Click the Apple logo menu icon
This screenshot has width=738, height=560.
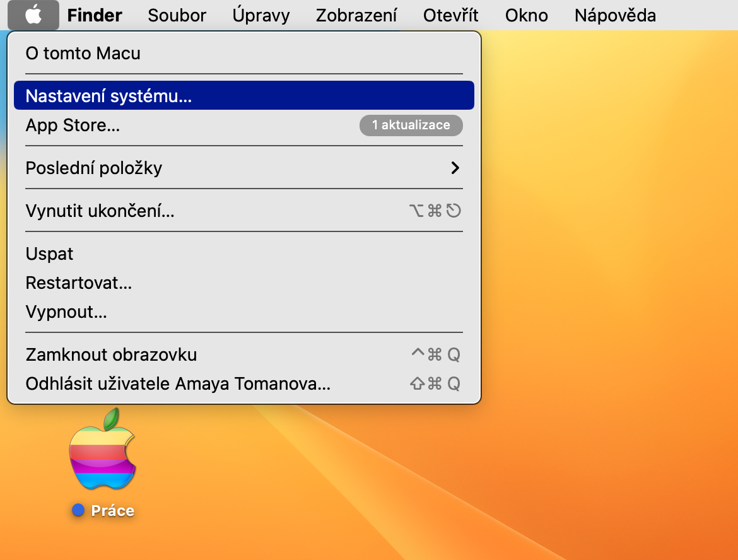33,15
